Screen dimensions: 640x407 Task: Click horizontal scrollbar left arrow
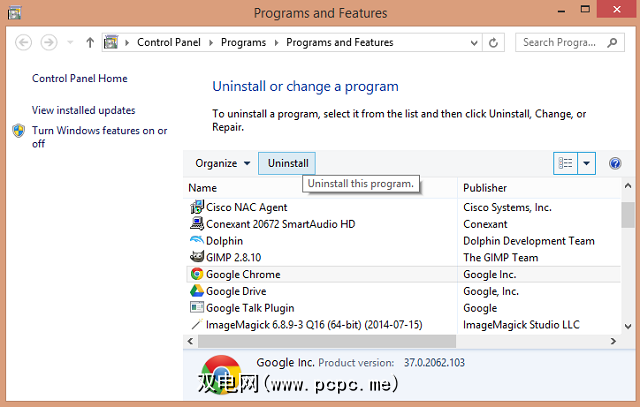tap(190, 341)
